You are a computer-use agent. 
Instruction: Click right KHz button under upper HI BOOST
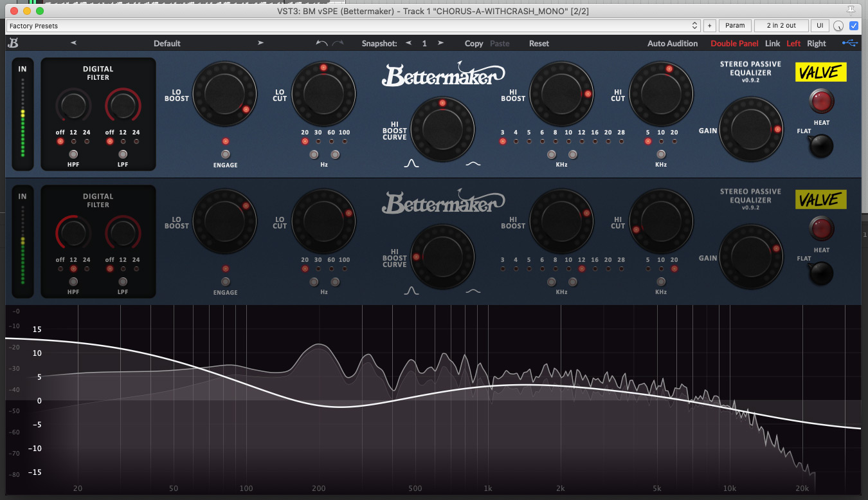572,154
